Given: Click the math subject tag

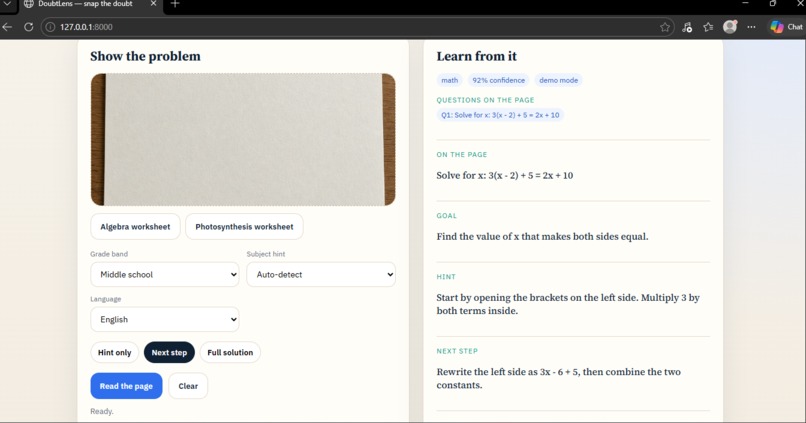Looking at the screenshot, I should [449, 80].
